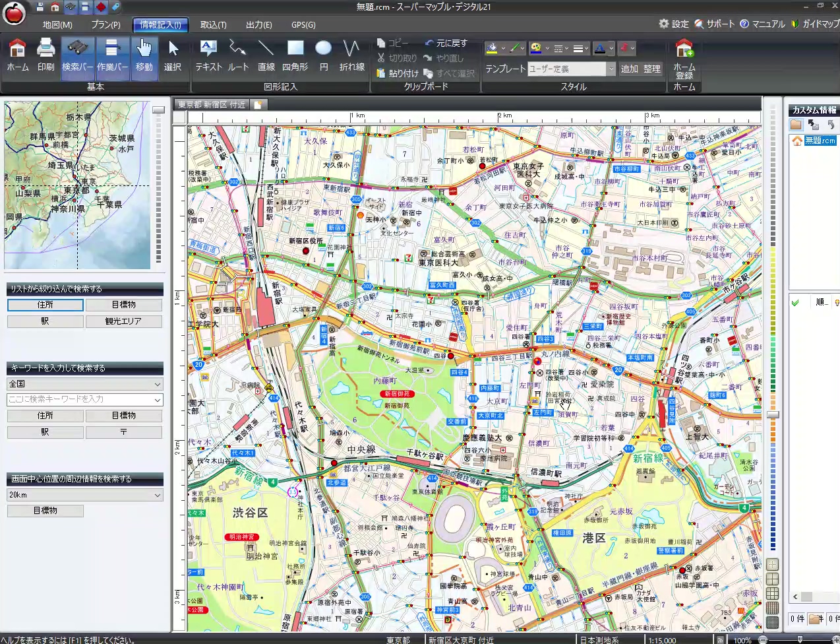
Task: Click the Print (印刷) icon
Action: pos(46,55)
